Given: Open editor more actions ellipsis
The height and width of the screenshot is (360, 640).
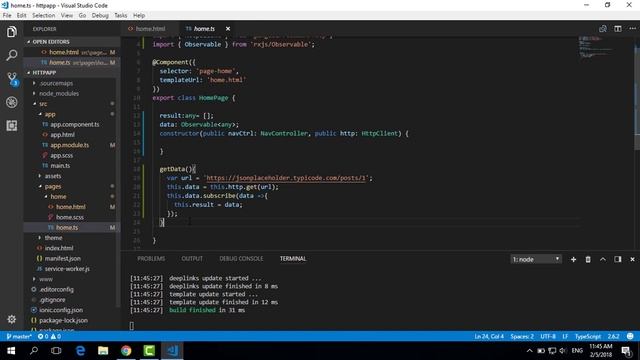Looking at the screenshot, I should tap(632, 29).
